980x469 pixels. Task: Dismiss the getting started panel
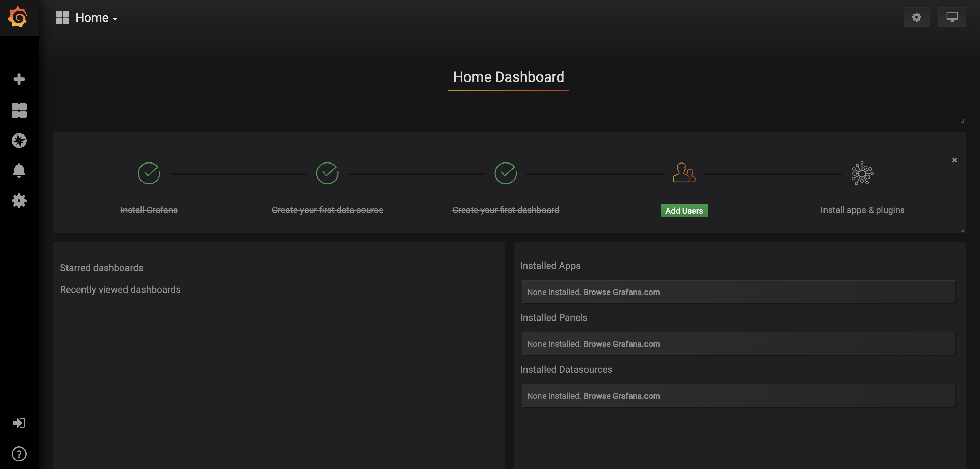[954, 160]
